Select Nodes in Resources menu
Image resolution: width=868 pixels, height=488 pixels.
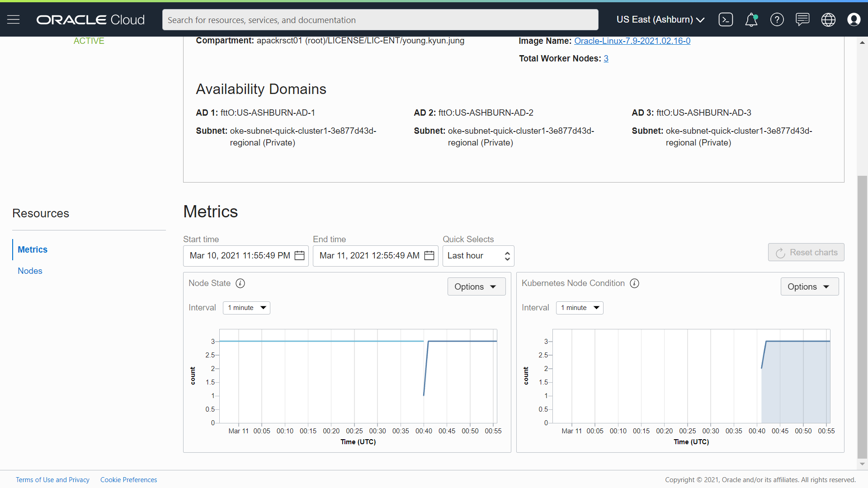coord(30,271)
